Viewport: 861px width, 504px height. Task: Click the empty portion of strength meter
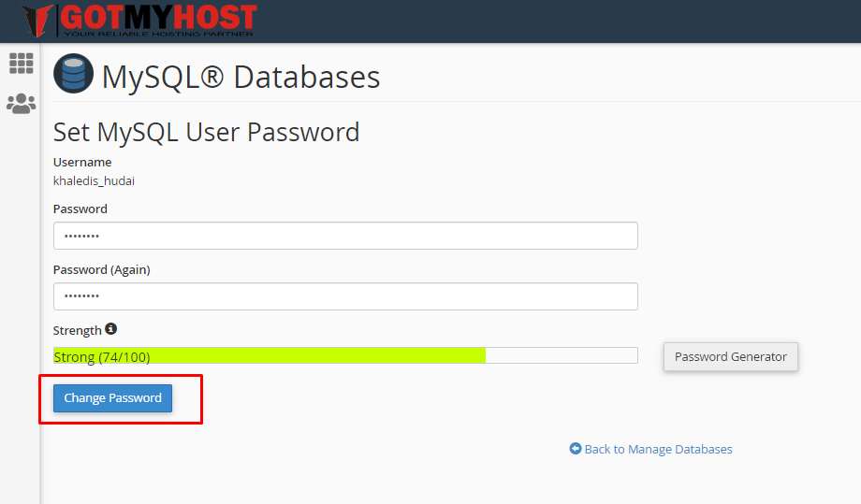[x=562, y=356]
